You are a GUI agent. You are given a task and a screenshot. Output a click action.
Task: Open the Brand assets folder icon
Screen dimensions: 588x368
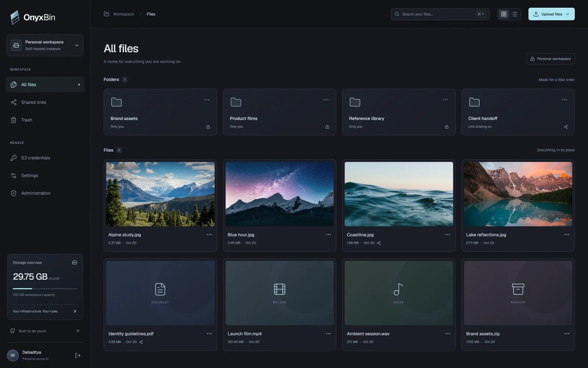tap(116, 102)
